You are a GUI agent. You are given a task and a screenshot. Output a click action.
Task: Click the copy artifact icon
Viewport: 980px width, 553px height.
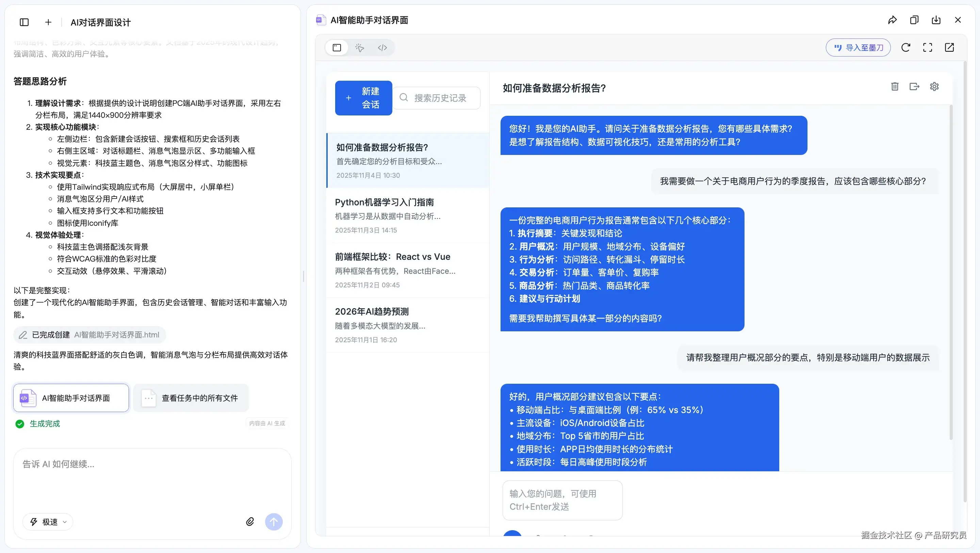914,20
